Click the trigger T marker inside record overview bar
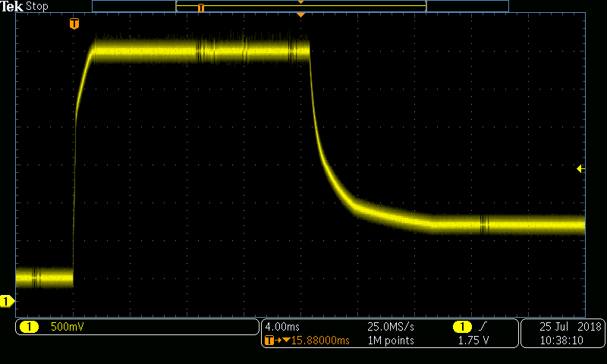 (201, 8)
